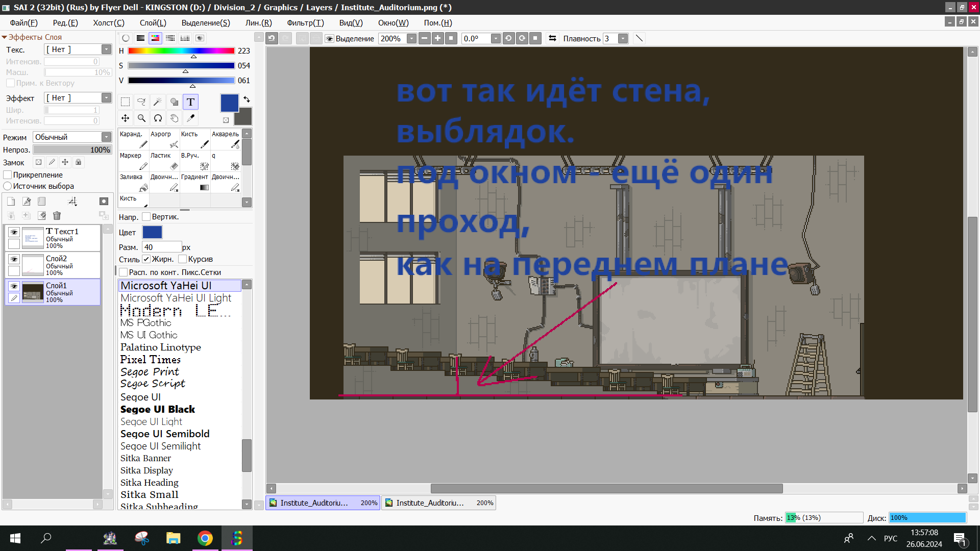Pick the Eyedropper tool

(190, 118)
